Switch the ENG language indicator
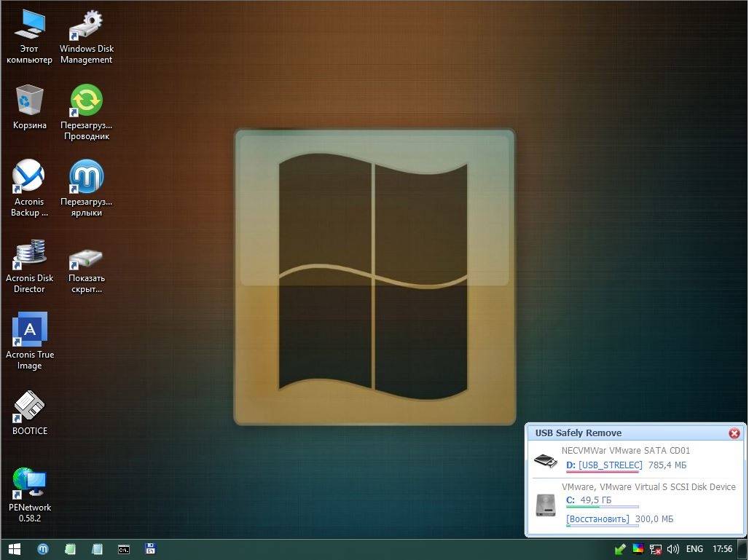749x560 pixels. (694, 549)
